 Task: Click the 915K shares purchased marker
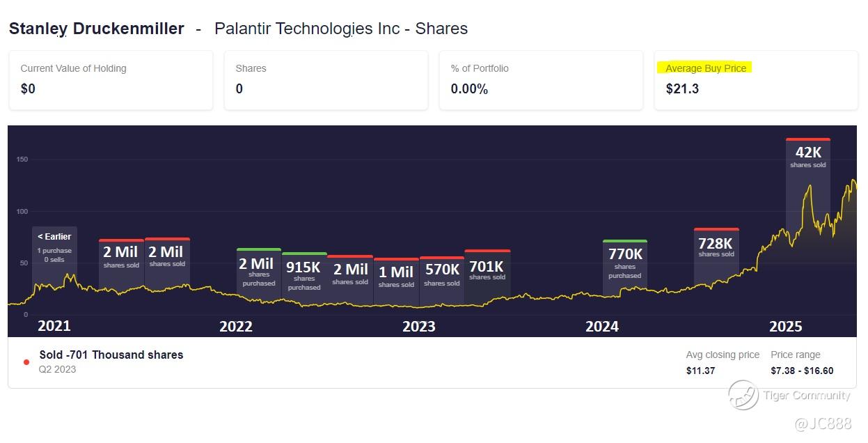(304, 274)
